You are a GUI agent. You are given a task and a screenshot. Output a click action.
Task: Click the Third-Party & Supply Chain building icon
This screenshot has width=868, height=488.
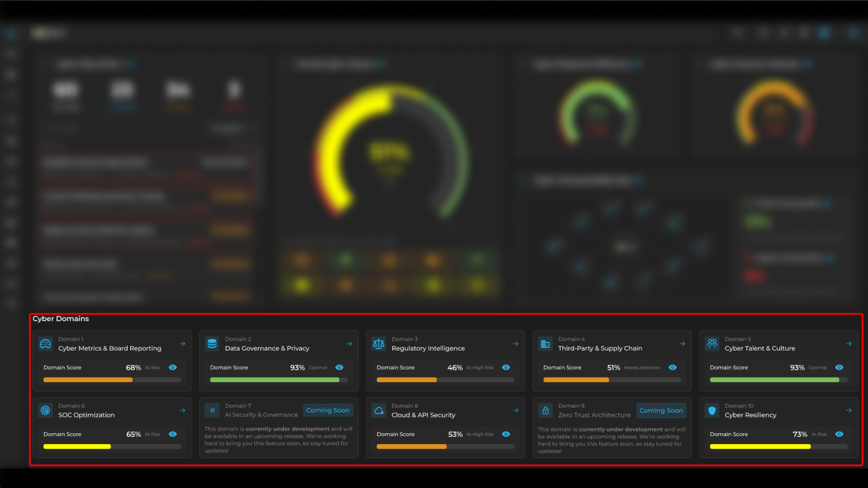[x=545, y=344]
